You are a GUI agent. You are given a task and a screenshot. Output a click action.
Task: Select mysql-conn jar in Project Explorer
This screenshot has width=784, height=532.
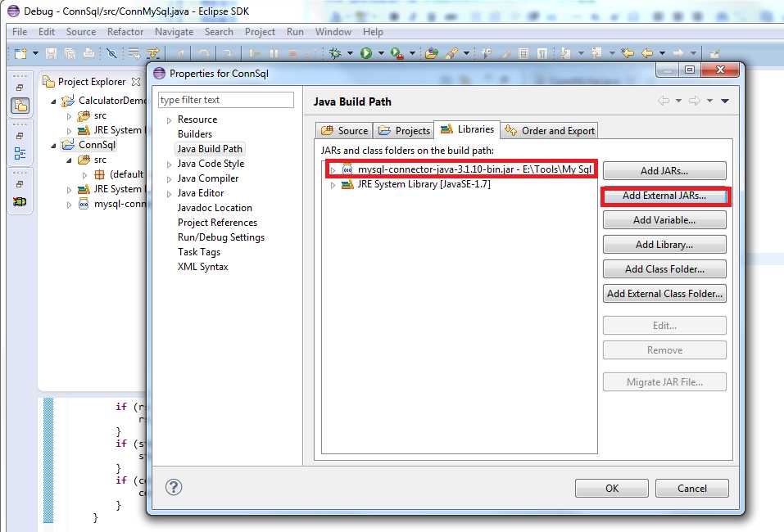120,204
